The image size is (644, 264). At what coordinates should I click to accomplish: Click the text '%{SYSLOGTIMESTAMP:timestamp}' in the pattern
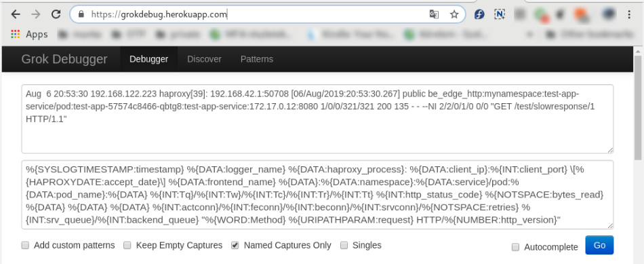(x=104, y=169)
